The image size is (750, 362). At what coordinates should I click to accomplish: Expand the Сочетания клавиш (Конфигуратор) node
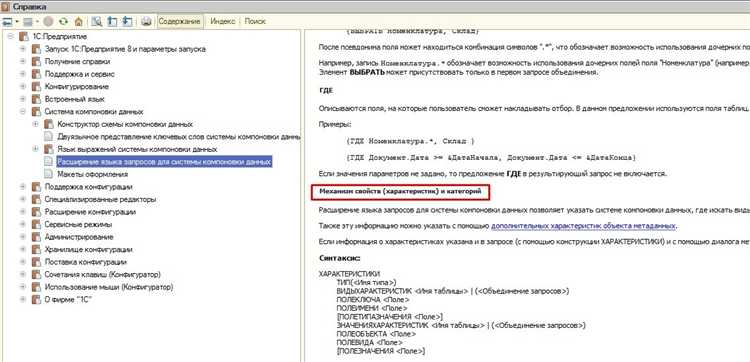pos(22,274)
